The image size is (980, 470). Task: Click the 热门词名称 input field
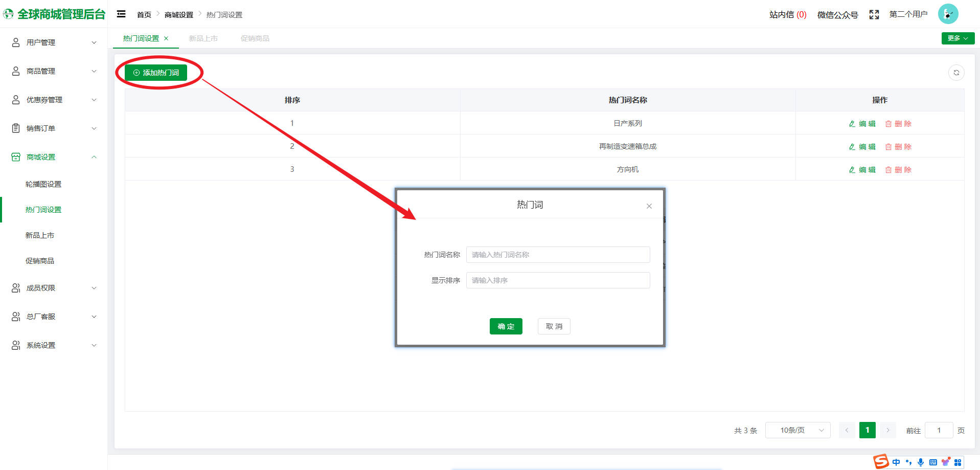coord(558,255)
